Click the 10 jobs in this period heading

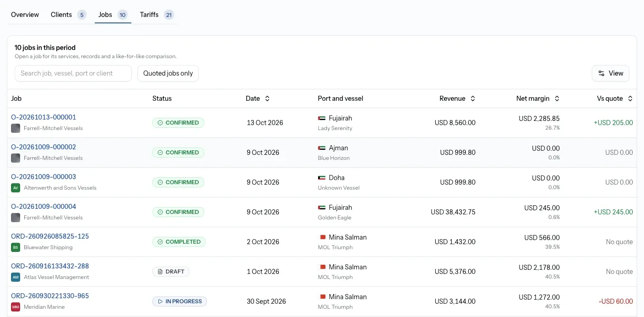(45, 48)
